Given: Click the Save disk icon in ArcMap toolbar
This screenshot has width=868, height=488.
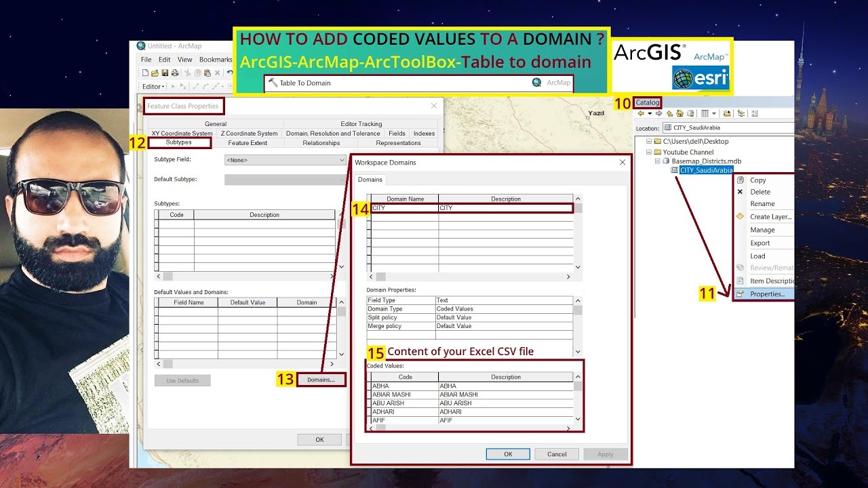Looking at the screenshot, I should pyautogui.click(x=165, y=73).
